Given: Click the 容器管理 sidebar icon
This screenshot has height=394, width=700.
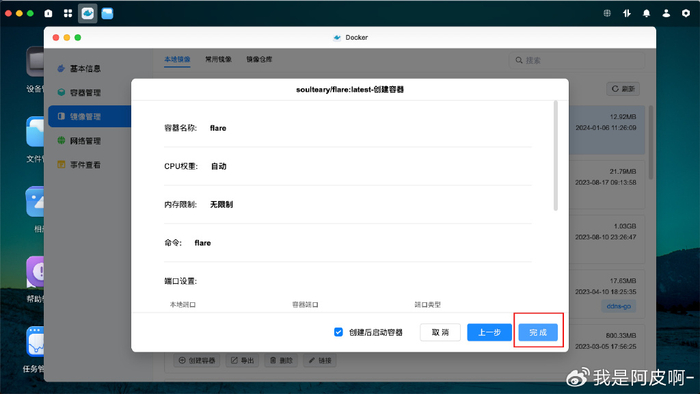Looking at the screenshot, I should pos(61,92).
